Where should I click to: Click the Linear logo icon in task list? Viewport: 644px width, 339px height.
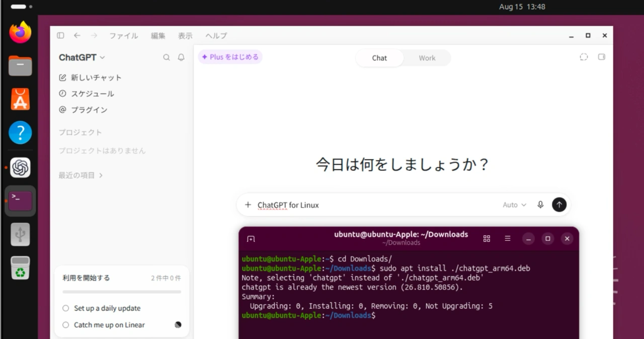tap(178, 325)
